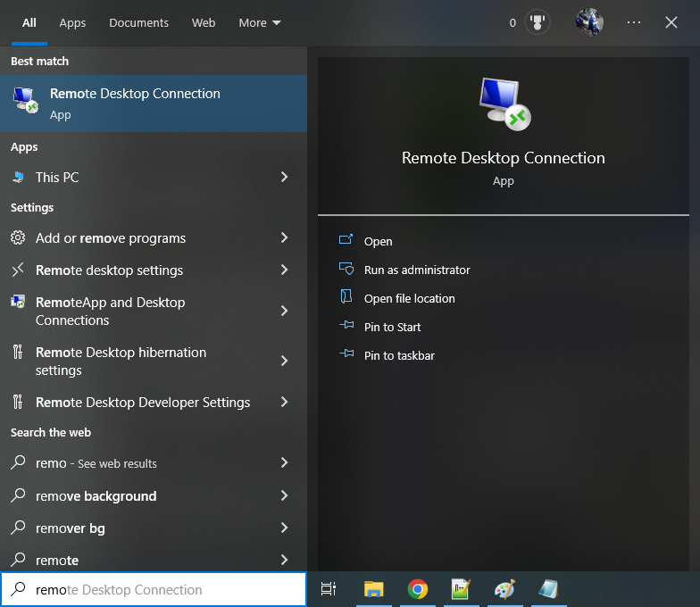Screen dimensions: 700x607
Task: Expand the remover bg suggestion arrow
Action: pos(284,528)
